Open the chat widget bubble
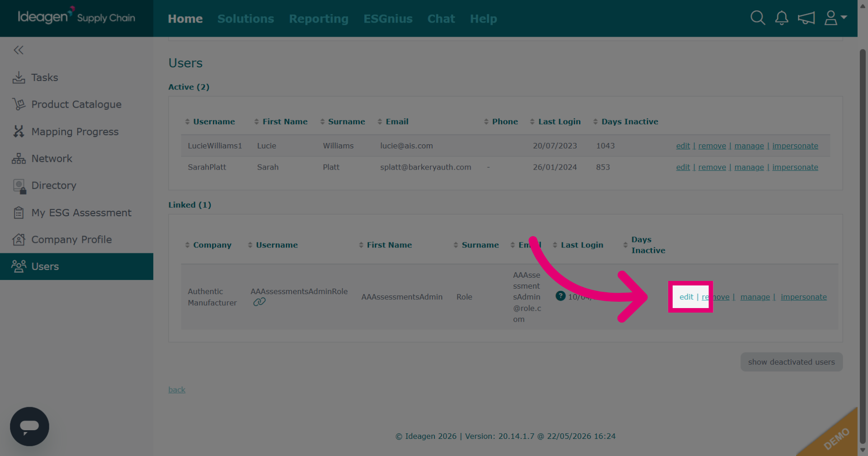Viewport: 868px width, 456px height. [x=29, y=426]
